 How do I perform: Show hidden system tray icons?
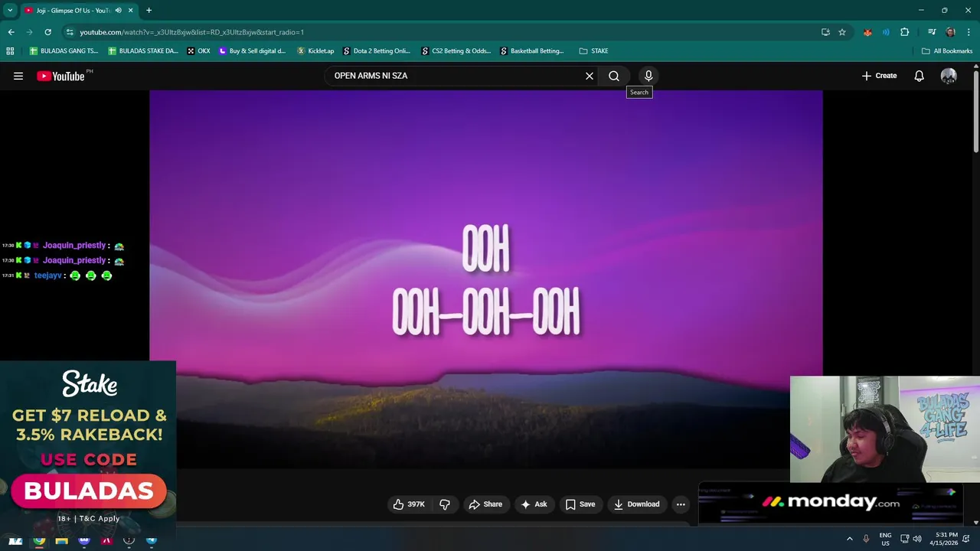point(849,539)
